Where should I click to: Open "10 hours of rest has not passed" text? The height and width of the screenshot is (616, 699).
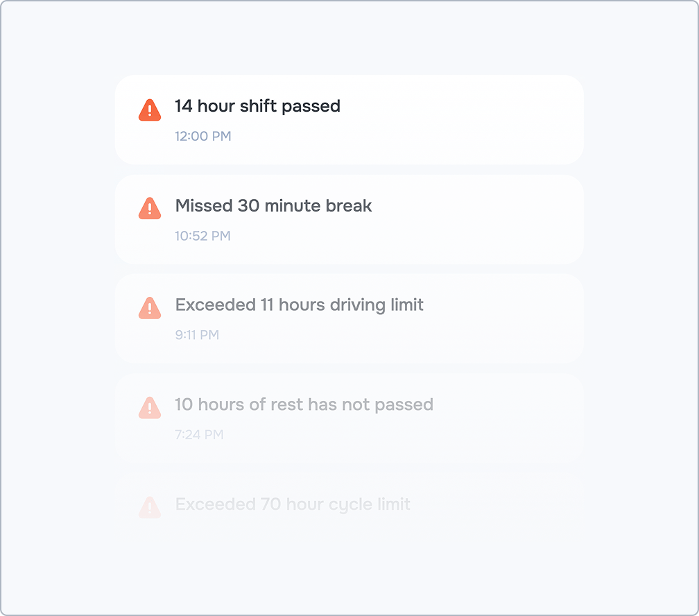tap(304, 404)
